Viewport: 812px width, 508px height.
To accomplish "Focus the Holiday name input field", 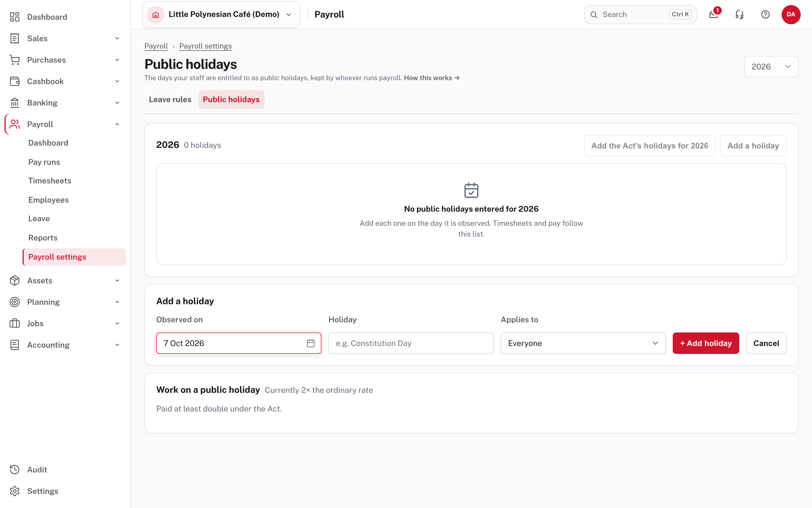I will point(411,343).
